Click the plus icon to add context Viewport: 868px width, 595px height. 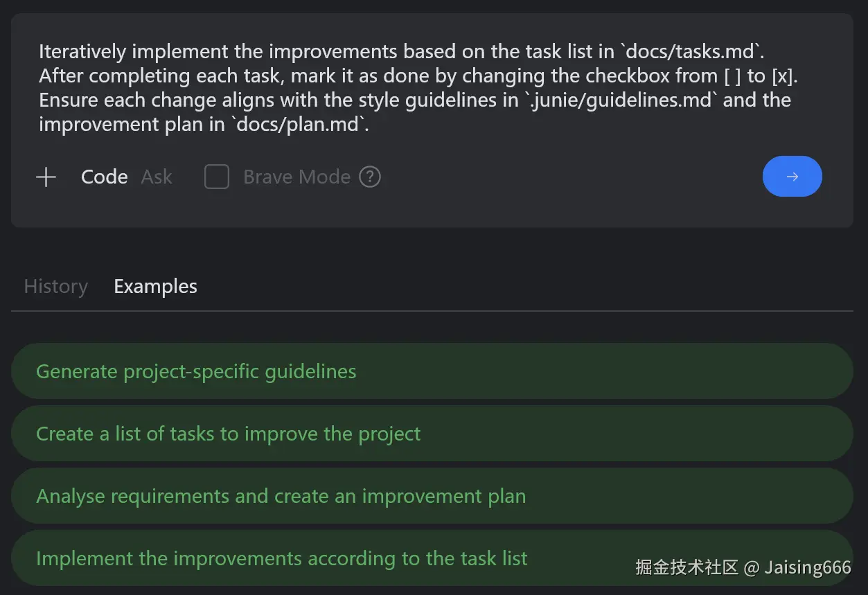(46, 177)
